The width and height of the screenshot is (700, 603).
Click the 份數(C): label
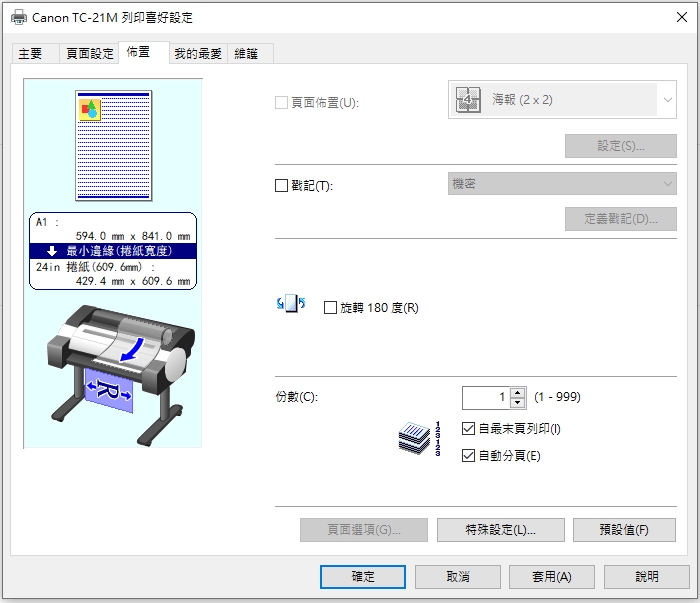tap(297, 397)
